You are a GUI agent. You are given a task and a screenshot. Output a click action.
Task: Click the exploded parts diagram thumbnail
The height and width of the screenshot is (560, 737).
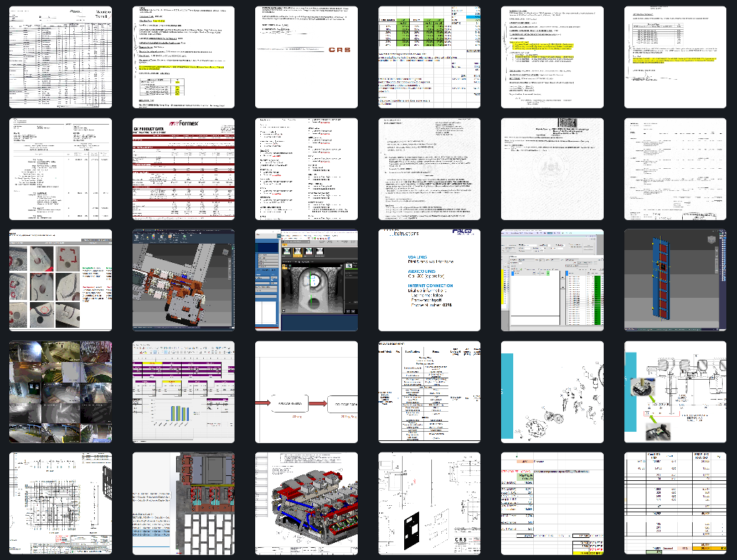[552, 392]
